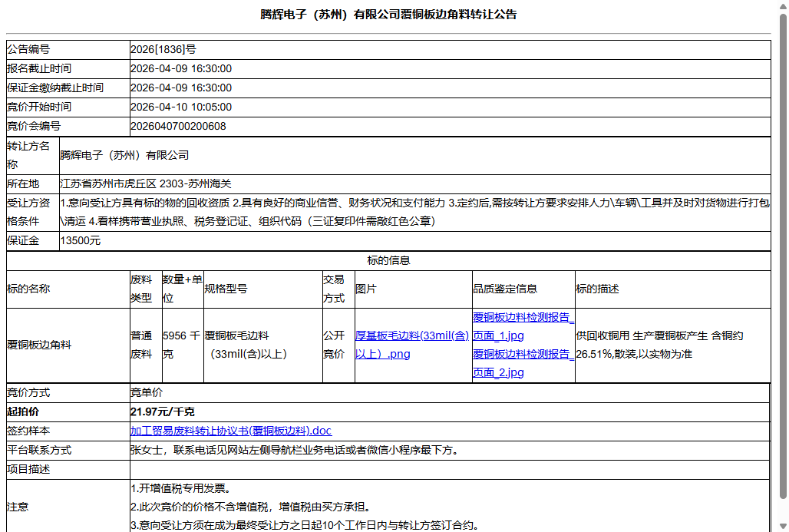Screen dimensions: 789x532
Task: Click the 品质鉴定信息 column header
Action: [x=505, y=289]
